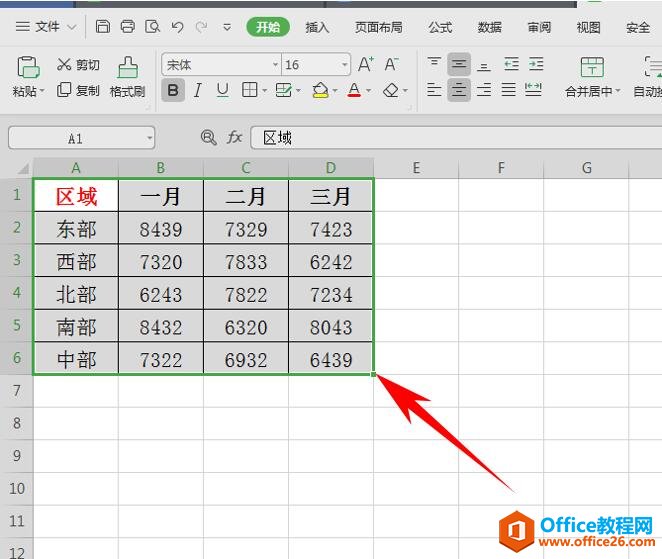Toggle vertical middle alignment

[x=459, y=64]
